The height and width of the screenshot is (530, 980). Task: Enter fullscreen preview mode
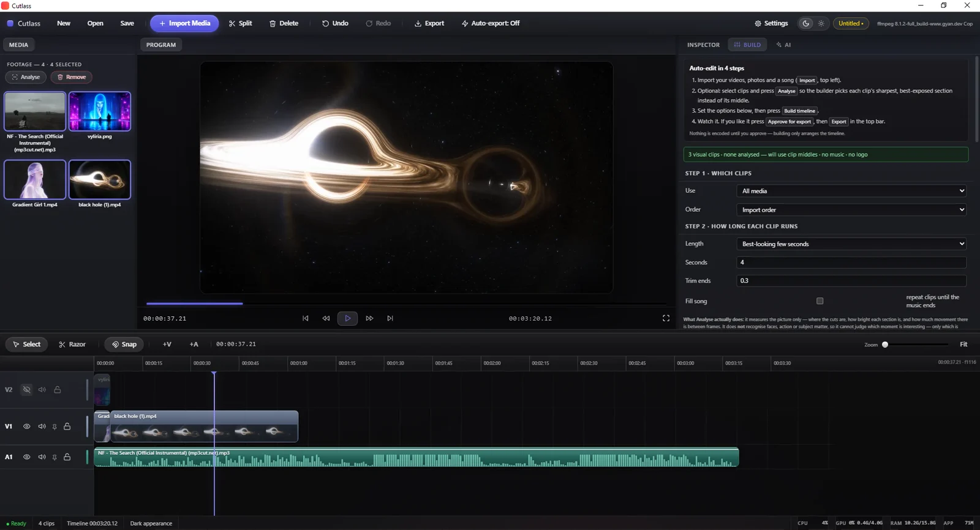(x=666, y=318)
